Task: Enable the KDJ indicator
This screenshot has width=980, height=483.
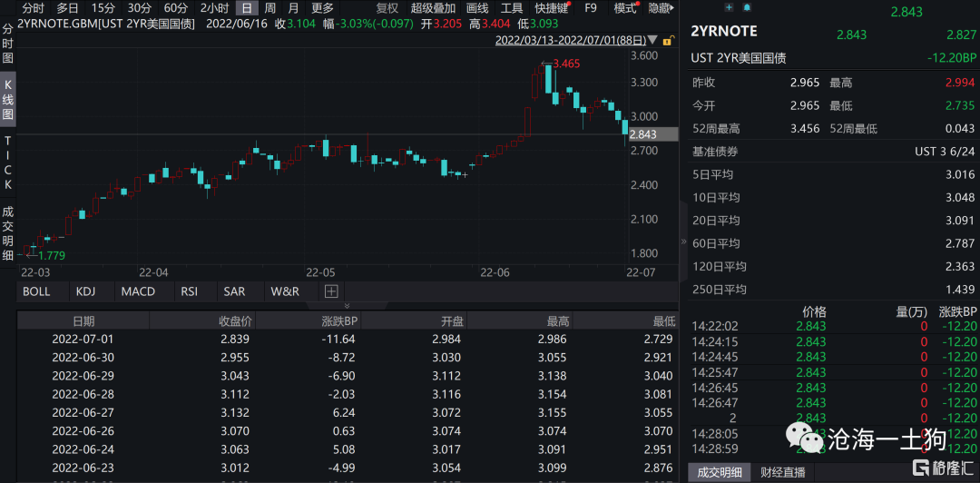Action: click(x=87, y=291)
